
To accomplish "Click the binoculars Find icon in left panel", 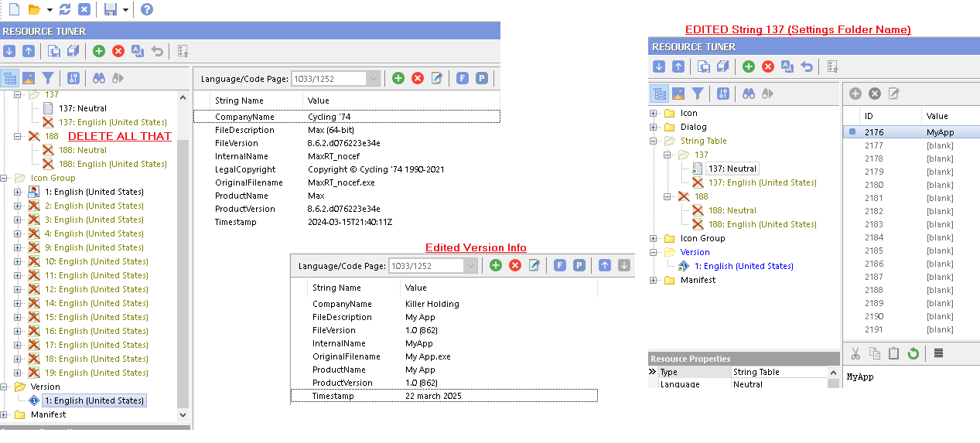I will coord(99,78).
